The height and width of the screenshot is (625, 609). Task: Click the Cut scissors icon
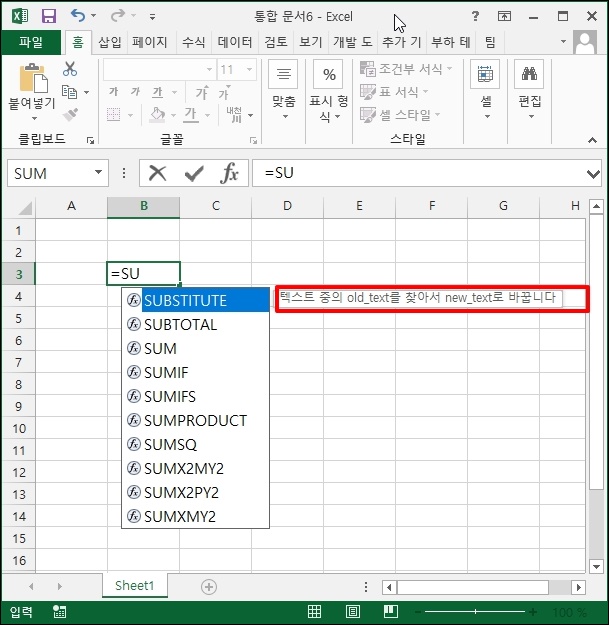pos(70,69)
